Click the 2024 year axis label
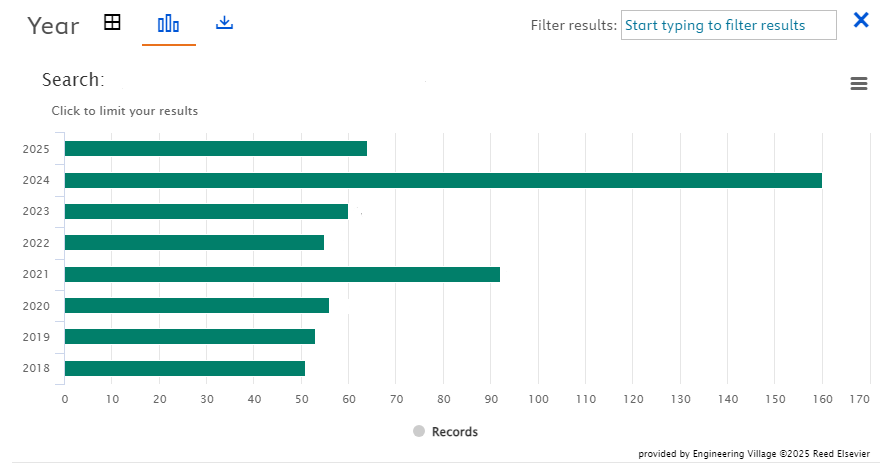895x476 pixels. (36, 181)
